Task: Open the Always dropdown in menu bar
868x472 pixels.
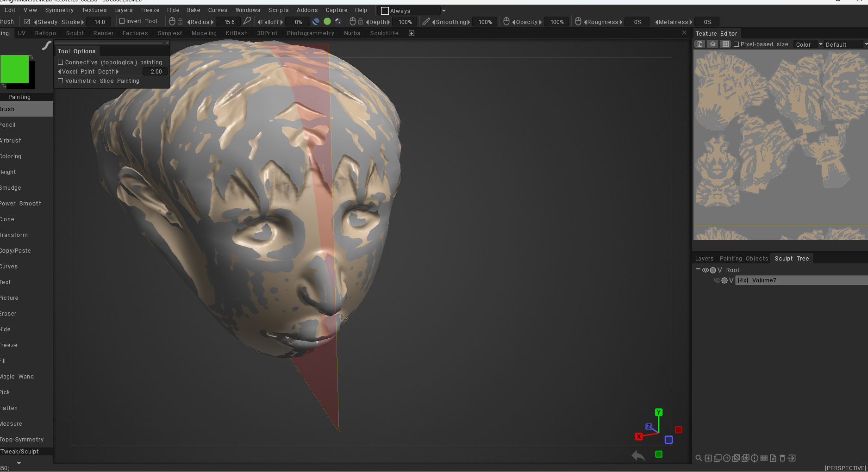Action: 443,11
